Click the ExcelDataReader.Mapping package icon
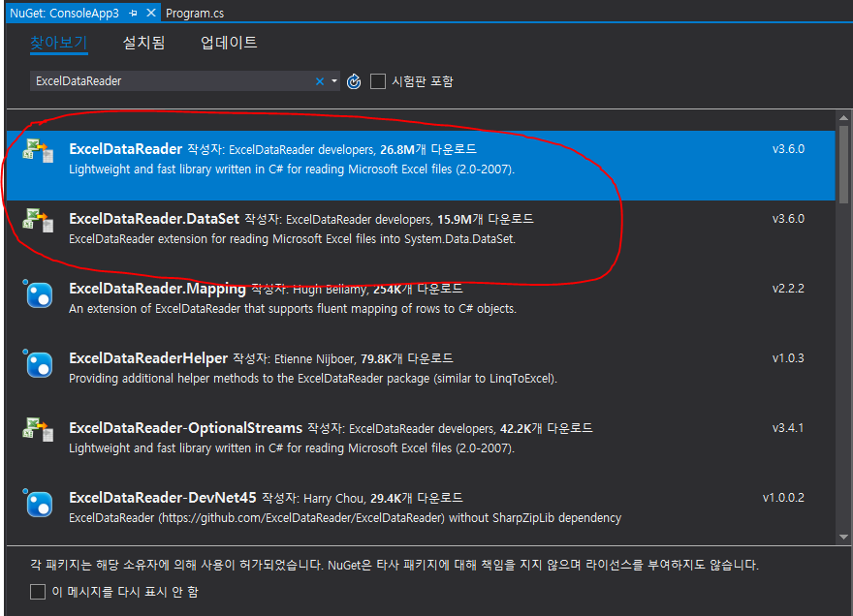853x616 pixels. coord(38,294)
